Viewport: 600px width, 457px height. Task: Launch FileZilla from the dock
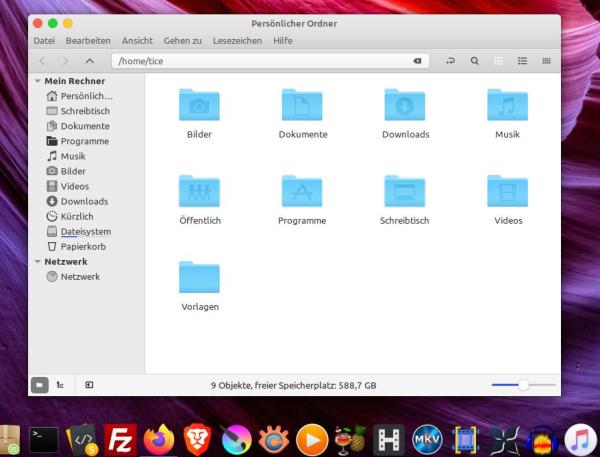pyautogui.click(x=120, y=440)
